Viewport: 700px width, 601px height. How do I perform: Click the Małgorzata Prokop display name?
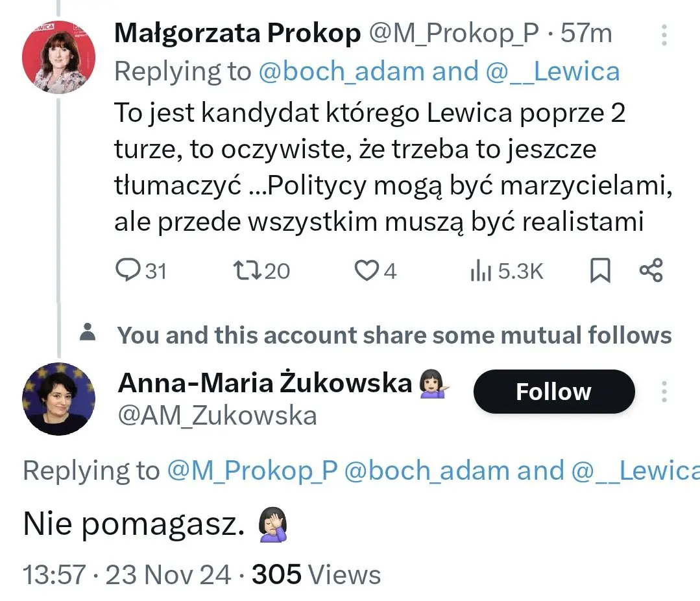coord(237,34)
